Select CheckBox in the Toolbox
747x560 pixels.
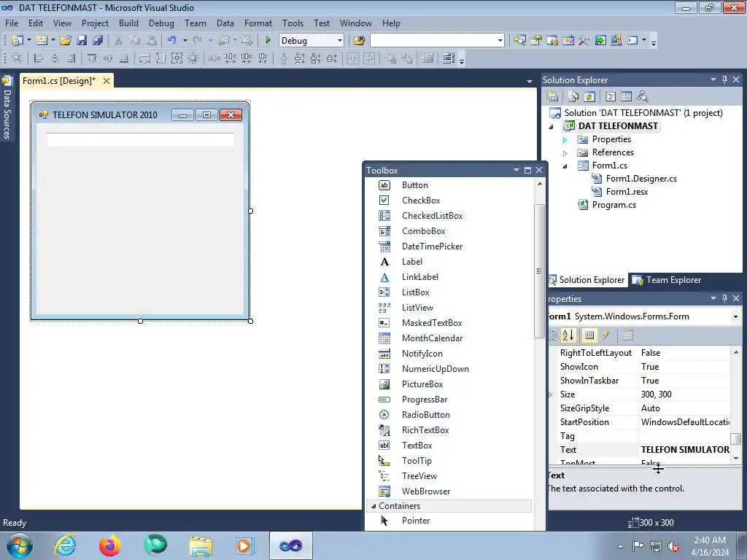tap(421, 201)
